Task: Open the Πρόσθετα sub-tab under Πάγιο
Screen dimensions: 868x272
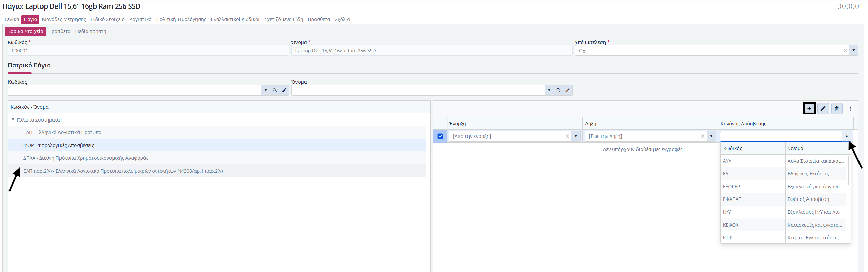Action: click(x=59, y=31)
